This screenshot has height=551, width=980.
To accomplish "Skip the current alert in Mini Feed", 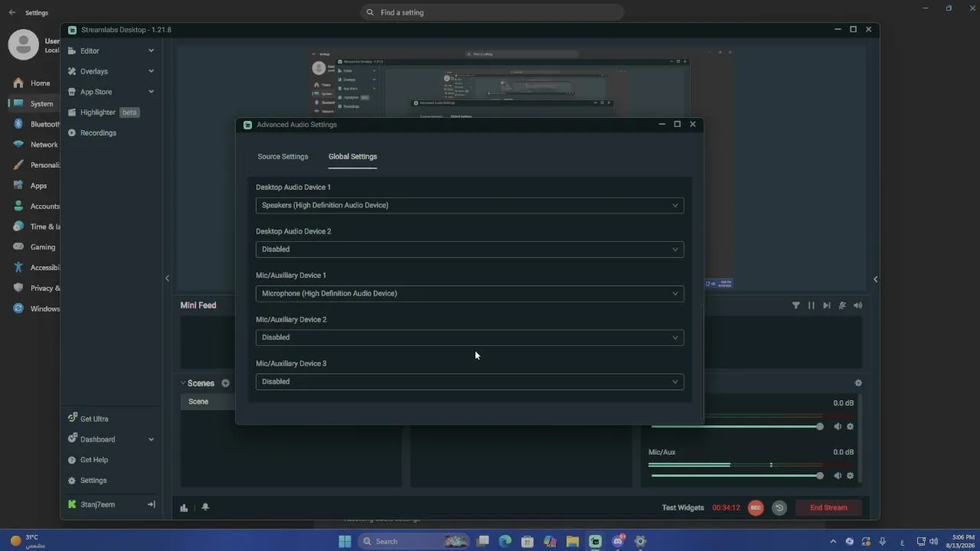I will [x=827, y=305].
